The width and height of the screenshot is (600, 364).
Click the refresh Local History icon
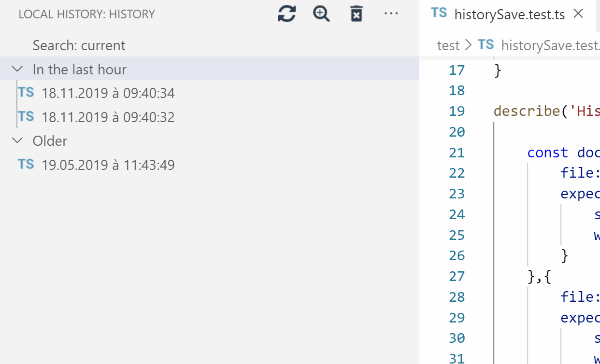coord(286,14)
